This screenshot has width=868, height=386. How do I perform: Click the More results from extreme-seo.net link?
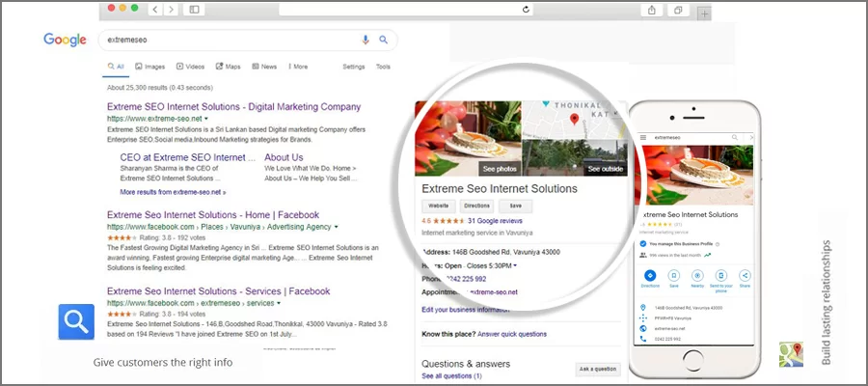pyautogui.click(x=173, y=192)
